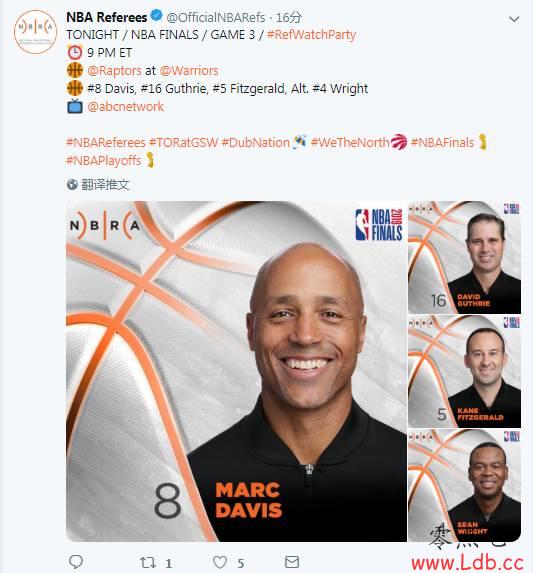Click the @OfficialNBARefs handle
The height and width of the screenshot is (573, 533).
point(216,17)
